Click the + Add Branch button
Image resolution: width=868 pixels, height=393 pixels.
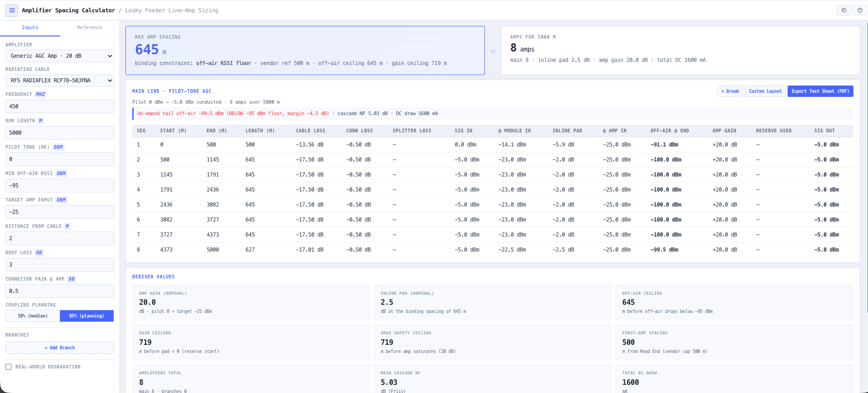click(x=60, y=348)
